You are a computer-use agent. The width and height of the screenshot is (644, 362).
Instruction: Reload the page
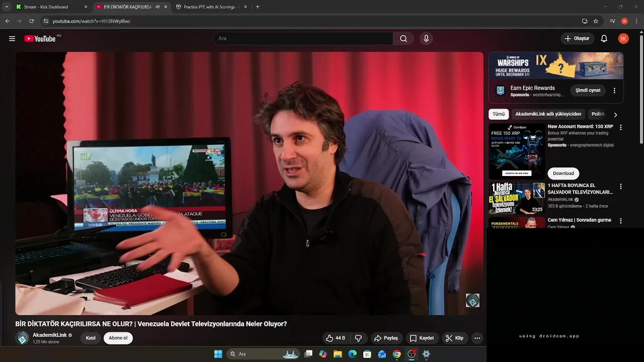coord(31,21)
